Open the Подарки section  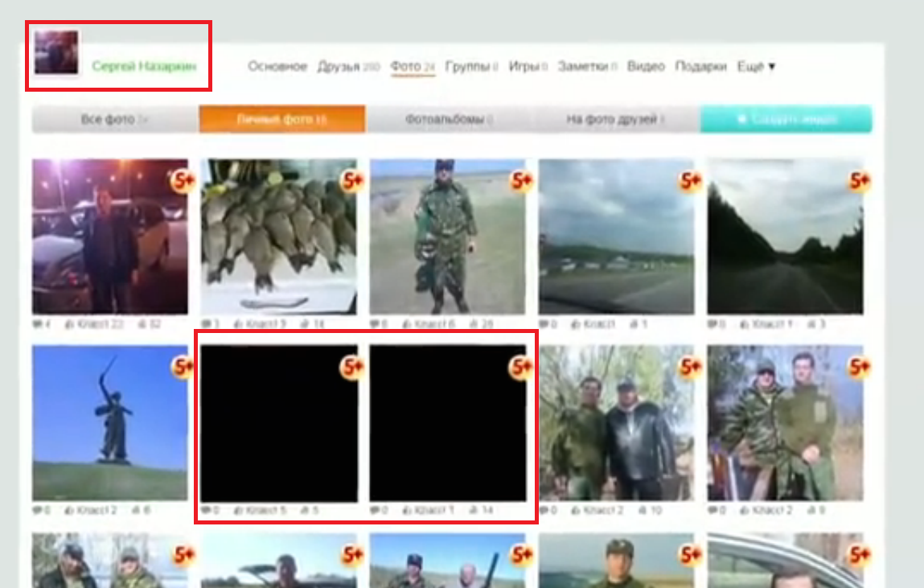pyautogui.click(x=700, y=67)
